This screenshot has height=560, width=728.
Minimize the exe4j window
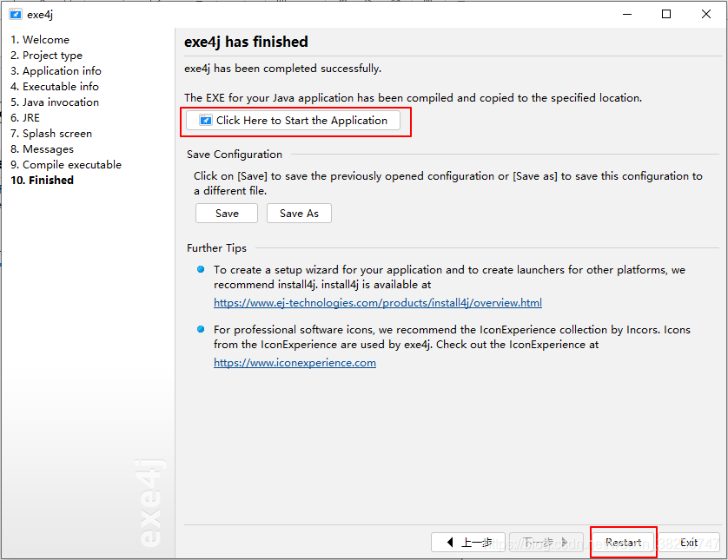627,15
